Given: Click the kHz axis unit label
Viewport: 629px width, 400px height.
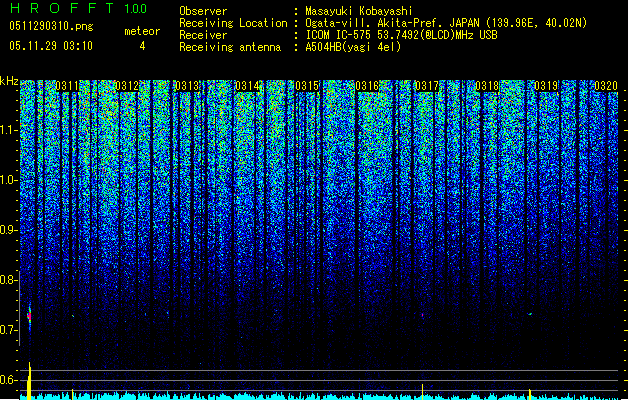Looking at the screenshot, I should coord(9,81).
